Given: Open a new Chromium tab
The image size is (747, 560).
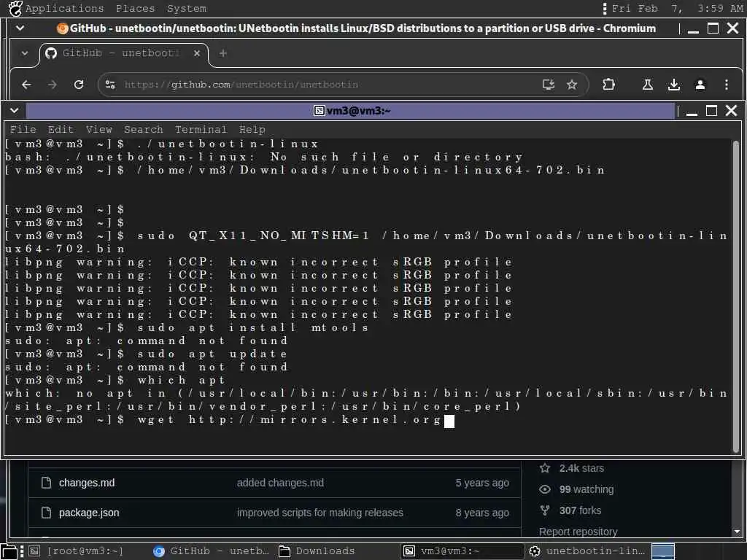Looking at the screenshot, I should (223, 53).
